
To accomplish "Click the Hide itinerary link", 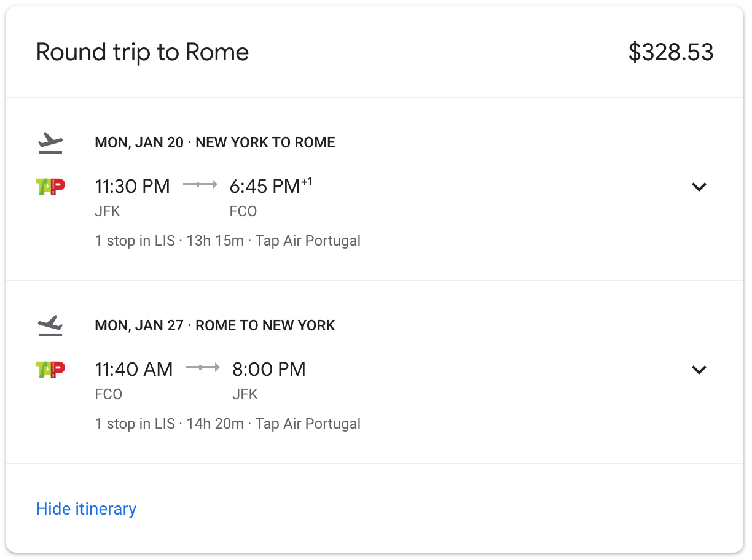I will click(x=86, y=509).
